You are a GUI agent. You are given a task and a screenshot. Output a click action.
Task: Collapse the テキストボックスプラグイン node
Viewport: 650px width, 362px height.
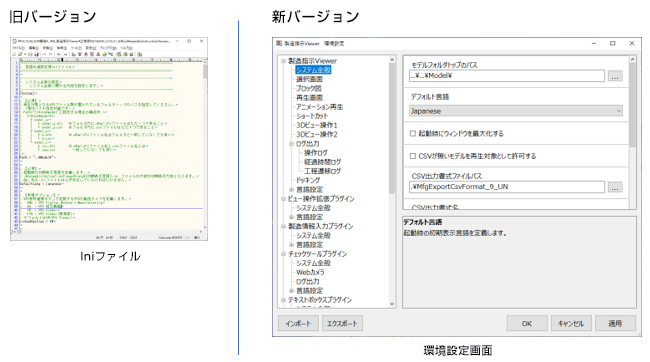[284, 300]
